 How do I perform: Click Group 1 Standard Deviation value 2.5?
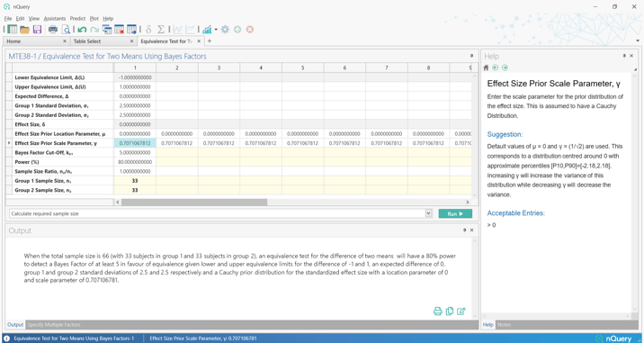135,105
